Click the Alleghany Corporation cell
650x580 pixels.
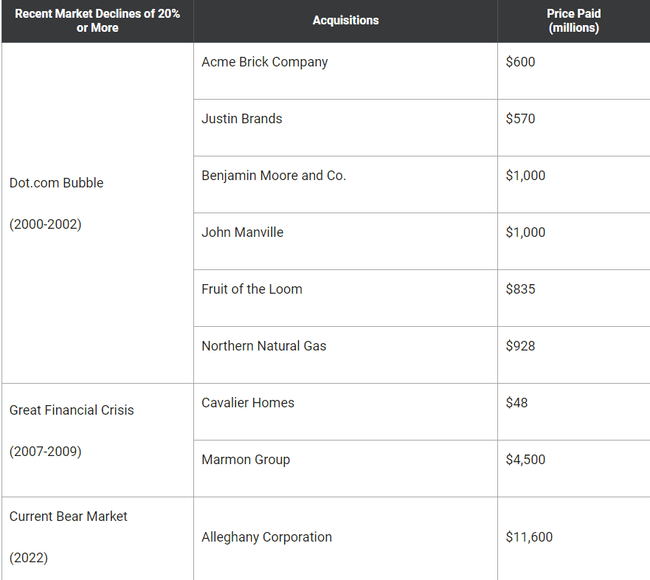click(x=266, y=537)
